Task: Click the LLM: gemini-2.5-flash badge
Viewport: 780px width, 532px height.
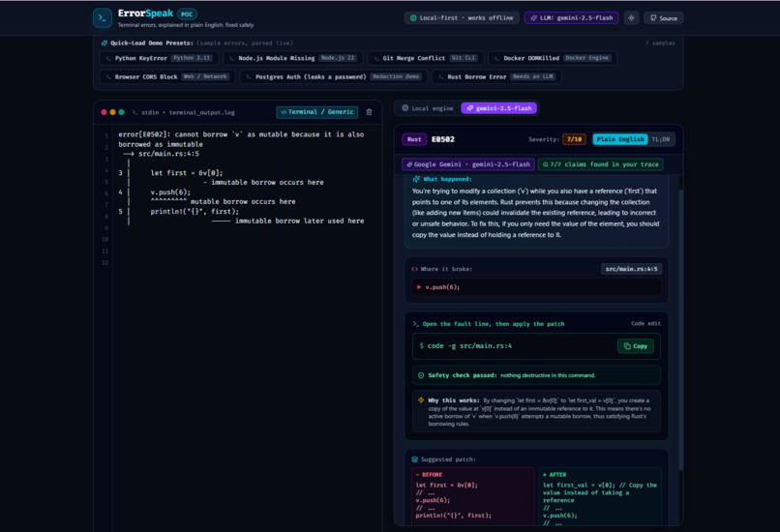Action: click(x=571, y=18)
